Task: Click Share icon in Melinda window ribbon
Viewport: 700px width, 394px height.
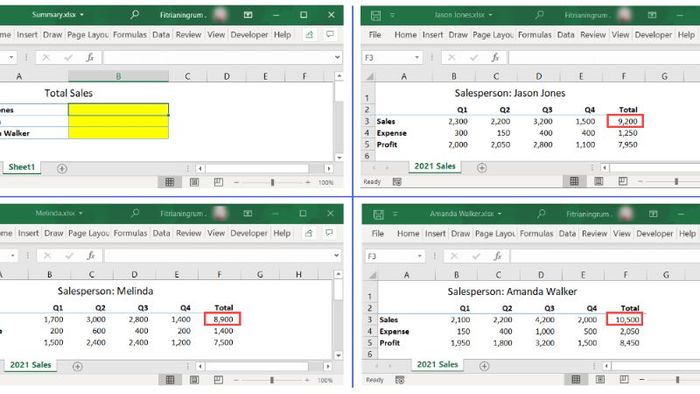Action: pyautogui.click(x=308, y=233)
